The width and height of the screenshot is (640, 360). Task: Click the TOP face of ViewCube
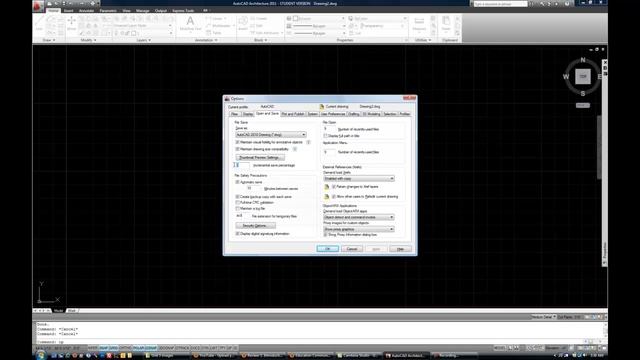pos(582,76)
